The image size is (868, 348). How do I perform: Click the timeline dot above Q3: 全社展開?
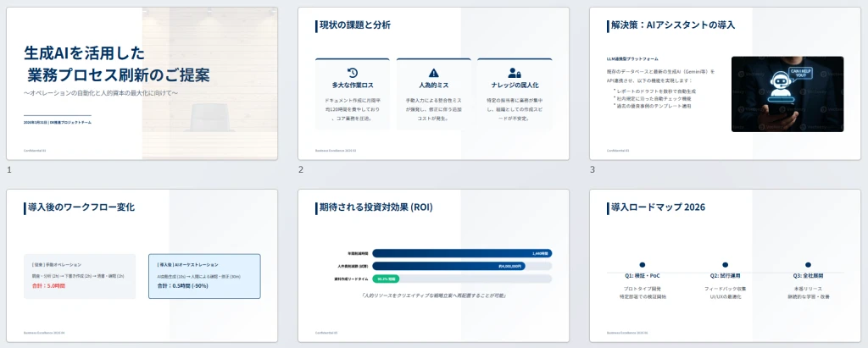coord(808,265)
